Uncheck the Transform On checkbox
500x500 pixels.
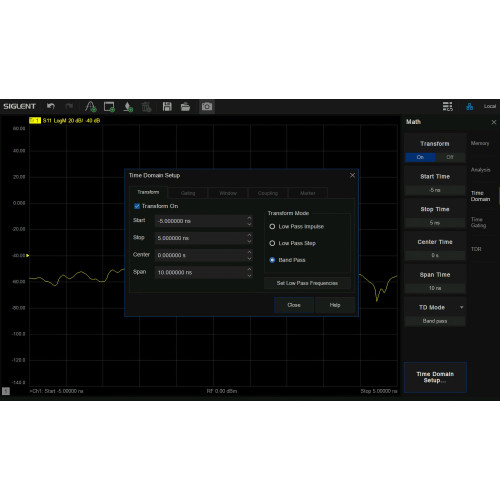(x=137, y=206)
